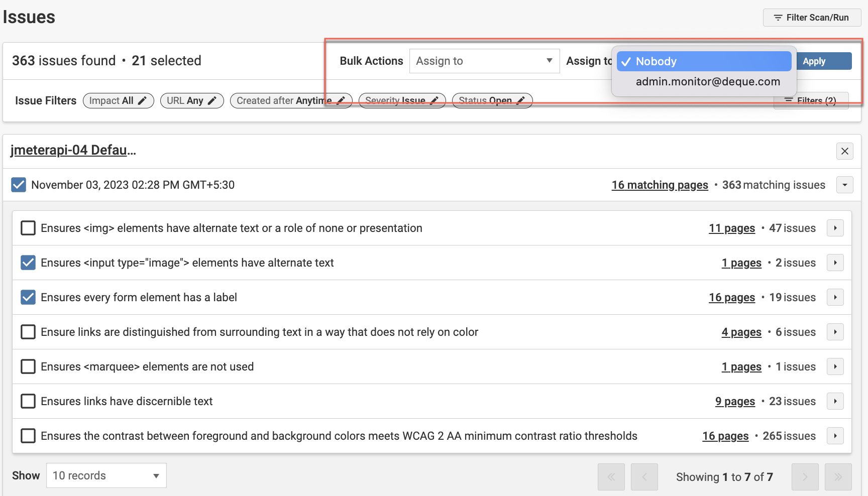Close the jmeterapi-04 scan panel
This screenshot has height=496, width=868.
point(844,151)
